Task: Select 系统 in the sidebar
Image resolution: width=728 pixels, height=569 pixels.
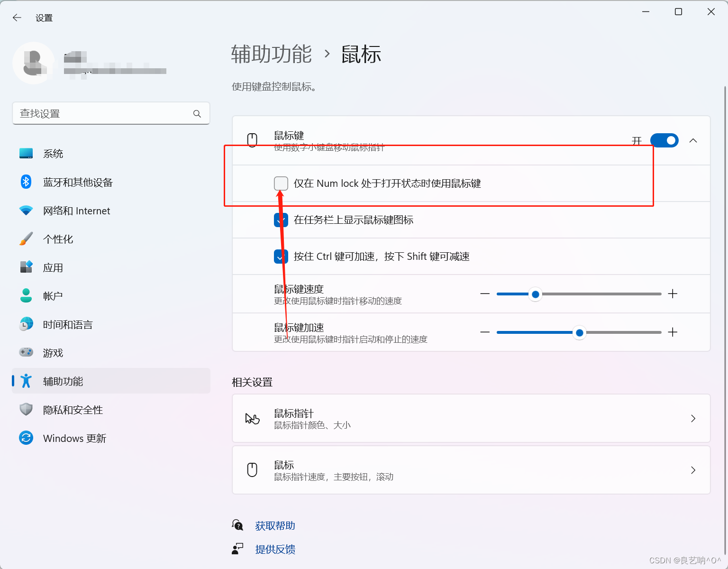Action: tap(111, 154)
